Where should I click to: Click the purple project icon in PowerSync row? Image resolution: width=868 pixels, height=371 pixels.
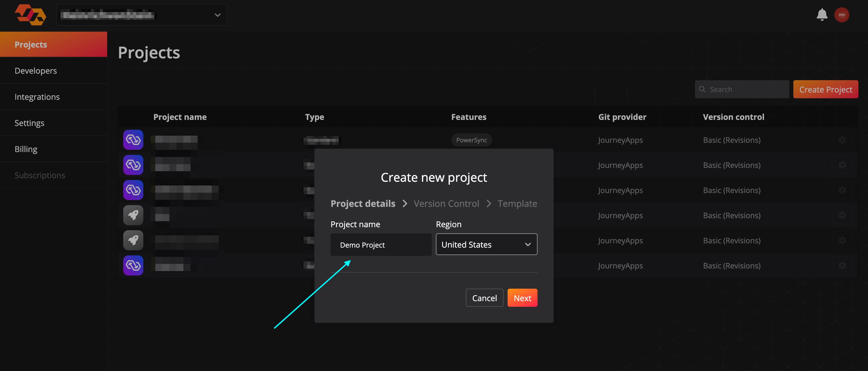tap(133, 140)
